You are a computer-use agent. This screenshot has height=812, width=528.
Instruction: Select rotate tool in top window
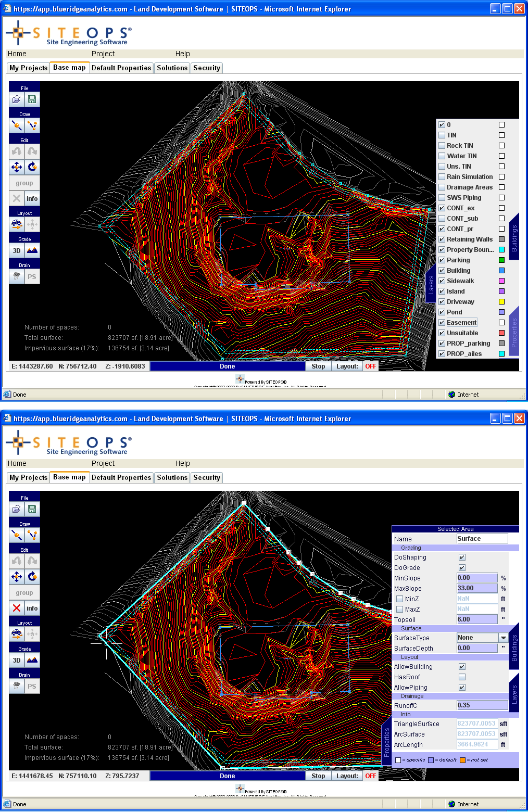32,167
